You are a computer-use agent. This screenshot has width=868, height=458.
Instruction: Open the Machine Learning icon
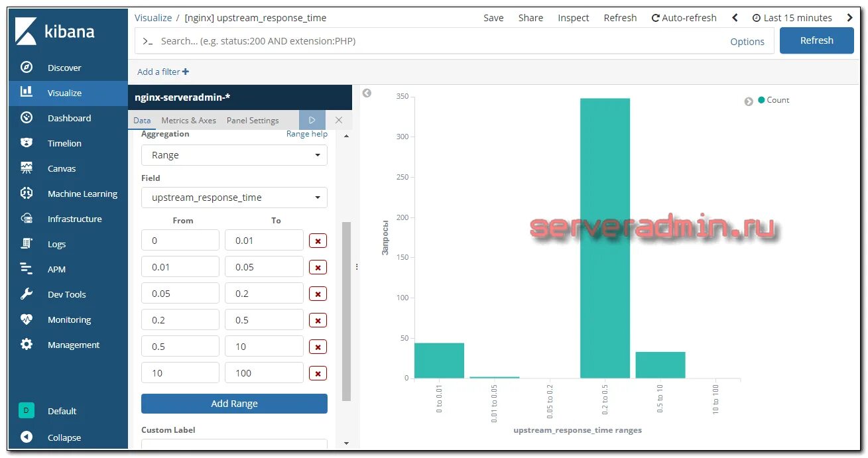[x=27, y=193]
